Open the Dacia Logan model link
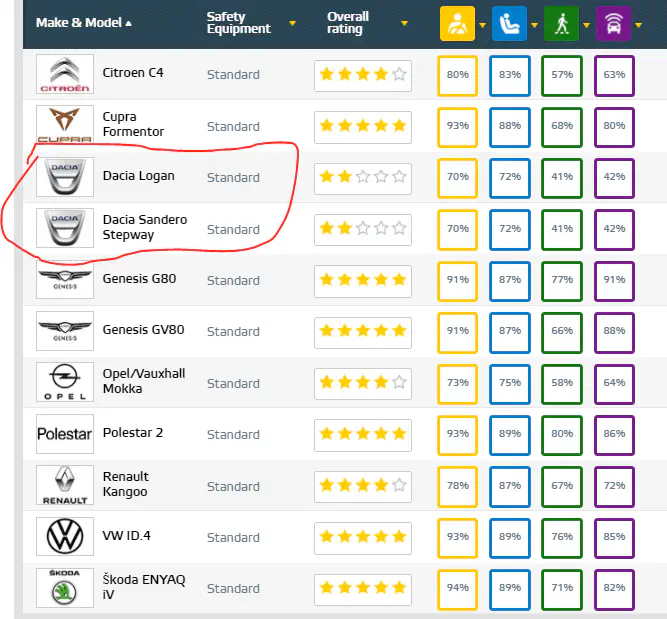 [x=138, y=176]
